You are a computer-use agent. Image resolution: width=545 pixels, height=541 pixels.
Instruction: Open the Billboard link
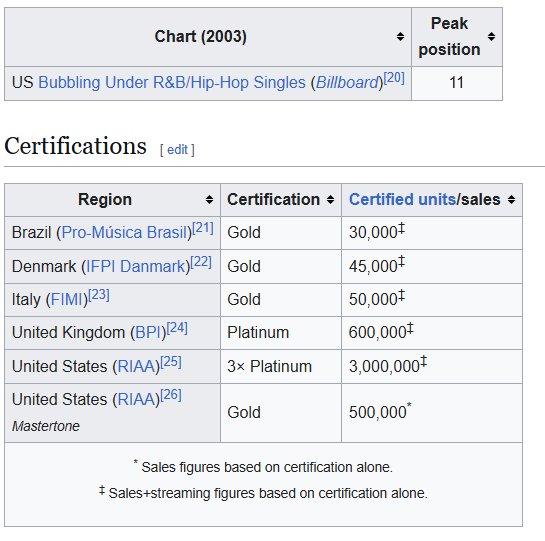click(x=347, y=83)
